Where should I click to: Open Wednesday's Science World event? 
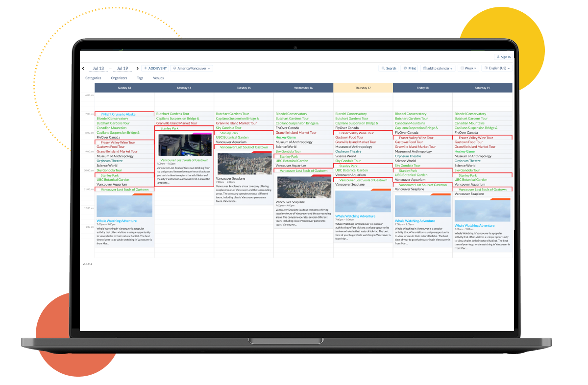tap(286, 147)
